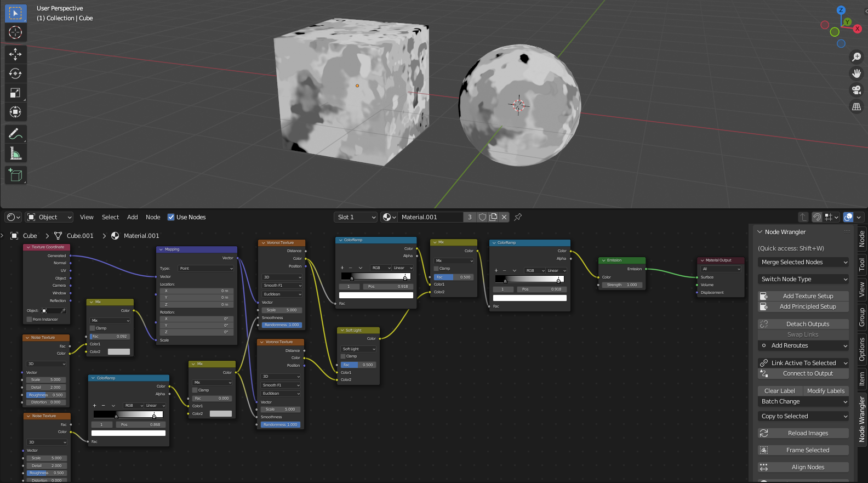The width and height of the screenshot is (868, 483).
Task: Click the Add Cube tool icon
Action: [15, 175]
